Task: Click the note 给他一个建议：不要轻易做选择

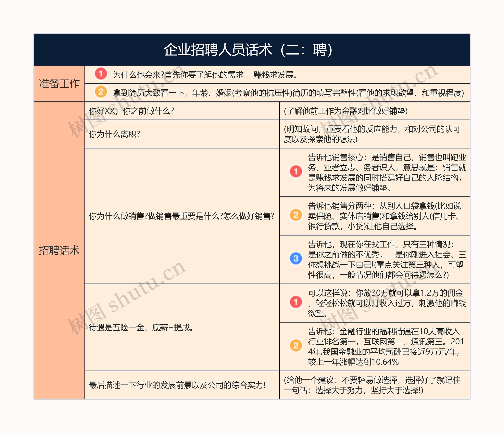Action: tap(372, 385)
